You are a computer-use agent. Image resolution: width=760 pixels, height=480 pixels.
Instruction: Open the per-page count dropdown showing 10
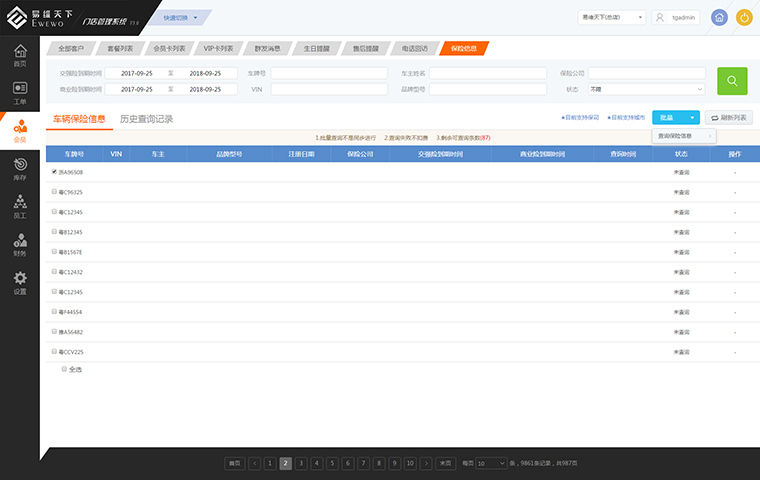tap(491, 464)
